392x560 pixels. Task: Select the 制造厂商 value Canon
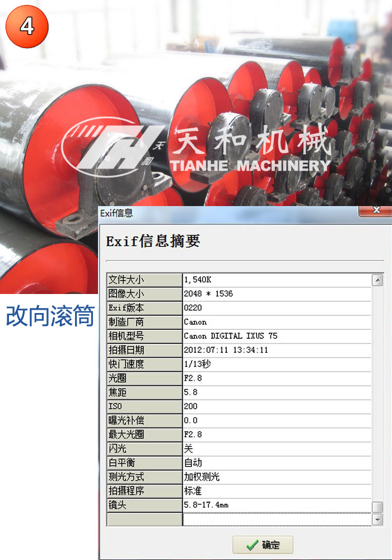point(195,322)
